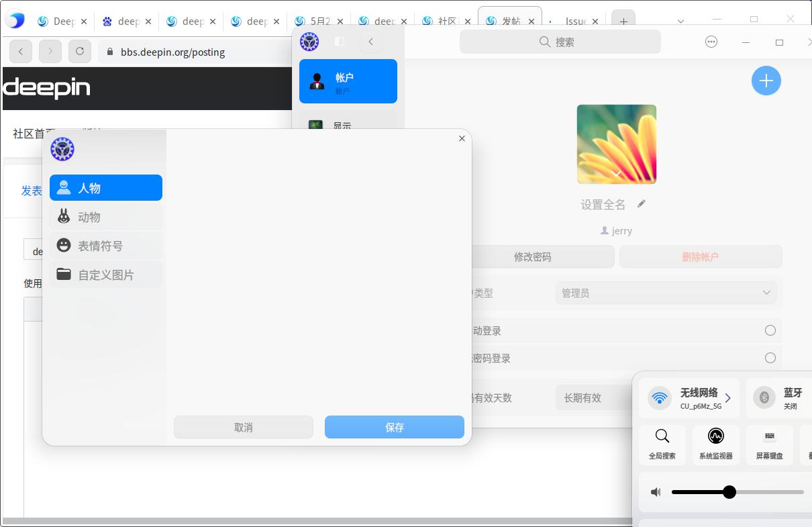Select the 动物 (Animals) avatar category
This screenshot has width=812, height=527.
click(105, 216)
